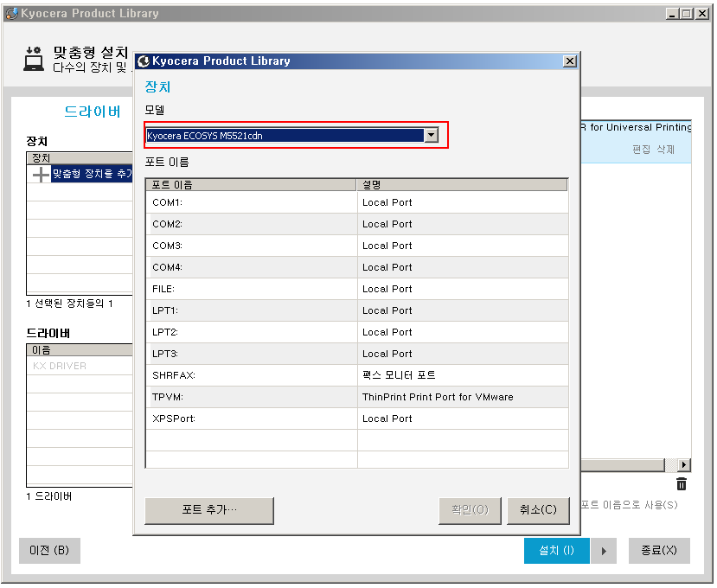This screenshot has width=717, height=588.
Task: Select the FILE: port row
Action: point(357,289)
